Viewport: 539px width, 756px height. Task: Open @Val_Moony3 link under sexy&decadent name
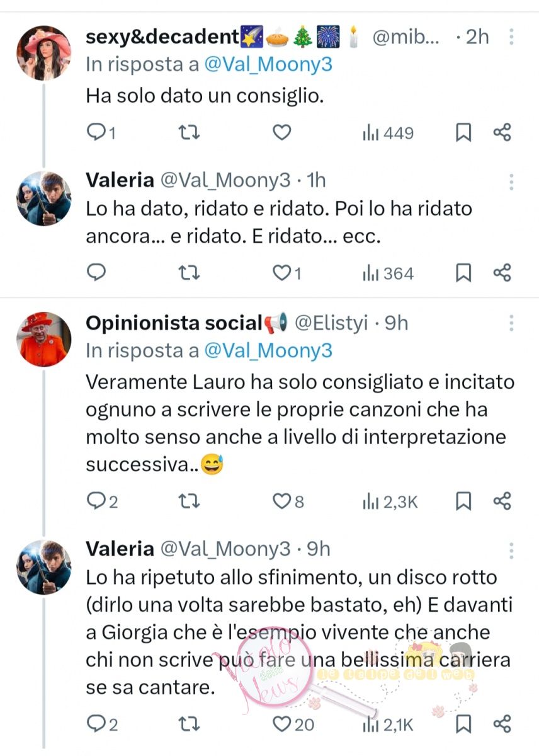pyautogui.click(x=268, y=64)
